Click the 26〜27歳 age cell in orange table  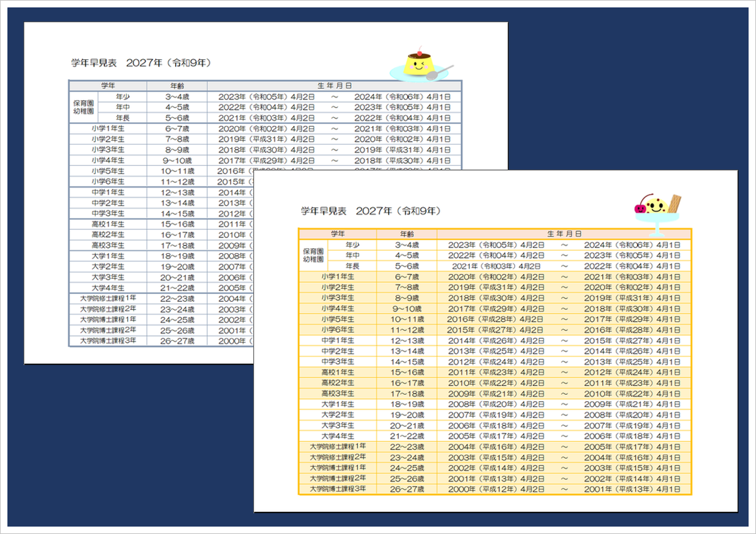pos(407,489)
